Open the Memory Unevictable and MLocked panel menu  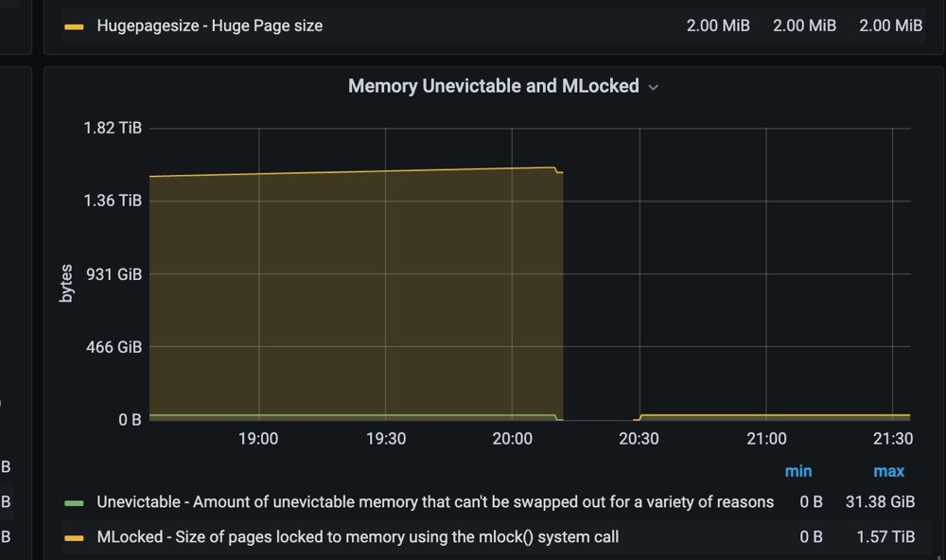tap(494, 86)
